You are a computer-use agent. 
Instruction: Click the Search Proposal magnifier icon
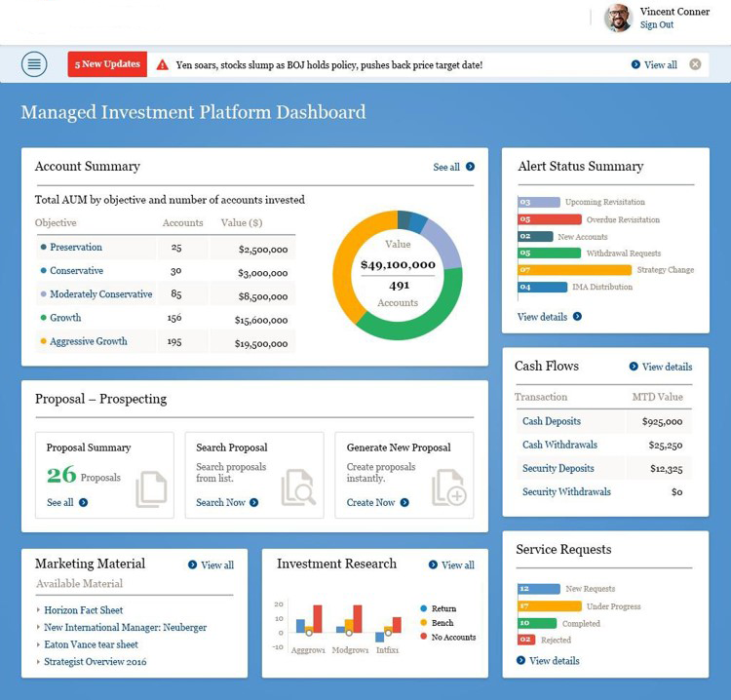(298, 487)
